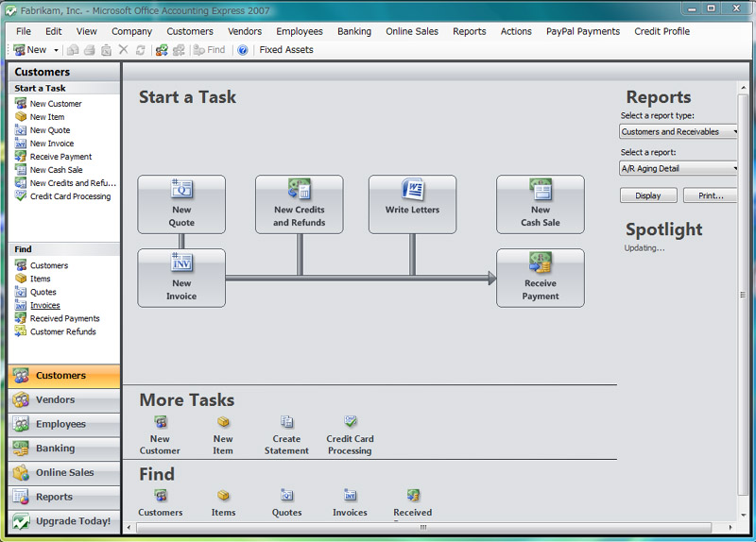The image size is (756, 542).
Task: Click Quotes icon in the main Find section
Action: click(287, 503)
